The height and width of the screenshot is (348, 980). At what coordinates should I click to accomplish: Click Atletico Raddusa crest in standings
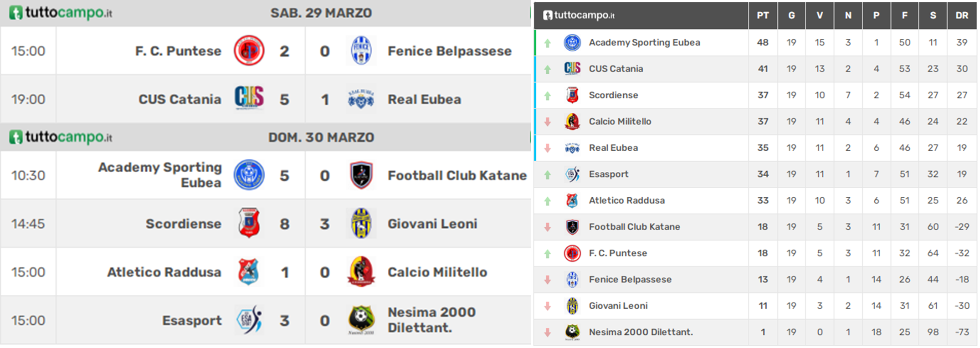pyautogui.click(x=572, y=200)
